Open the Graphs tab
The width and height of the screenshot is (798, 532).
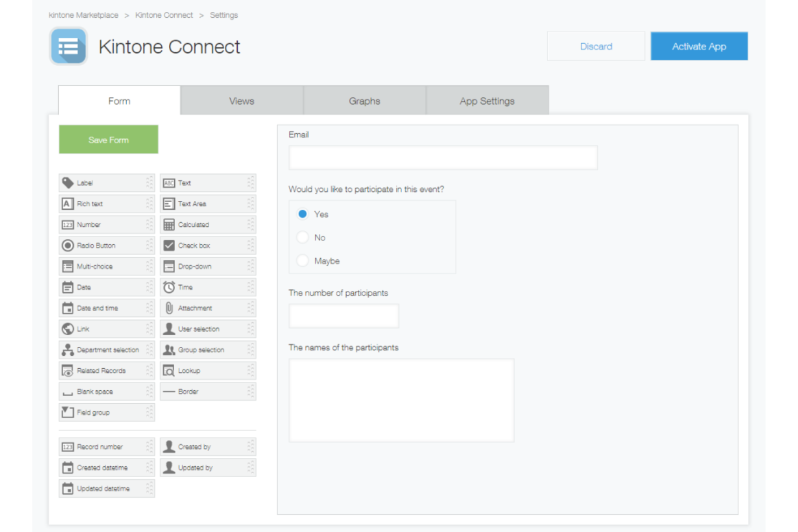(x=364, y=101)
